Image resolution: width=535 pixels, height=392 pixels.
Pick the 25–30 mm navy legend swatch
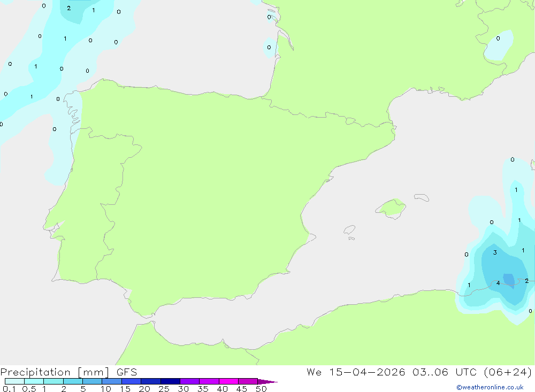click(x=170, y=381)
